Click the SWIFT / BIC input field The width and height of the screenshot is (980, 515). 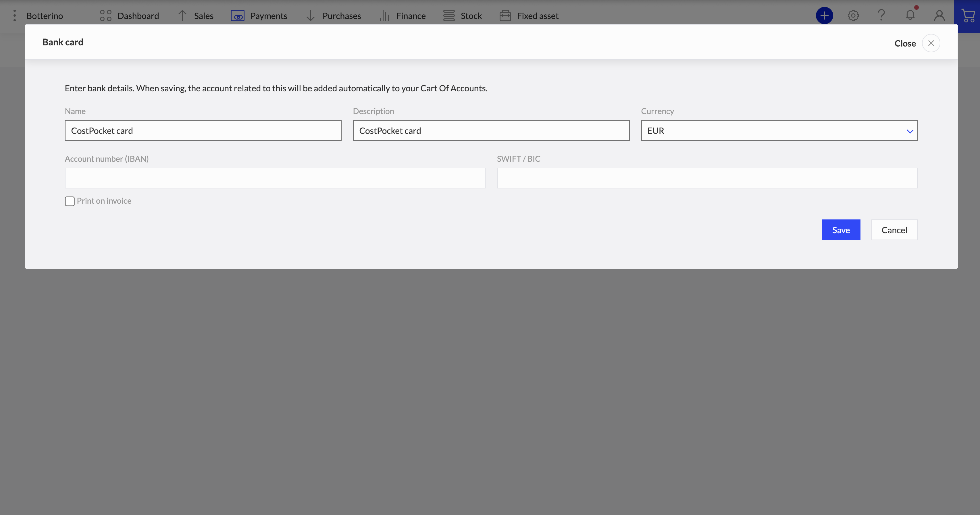click(707, 178)
